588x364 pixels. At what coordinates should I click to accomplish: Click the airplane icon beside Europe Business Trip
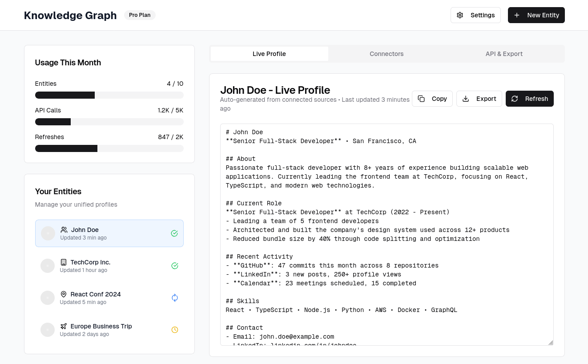(x=64, y=326)
